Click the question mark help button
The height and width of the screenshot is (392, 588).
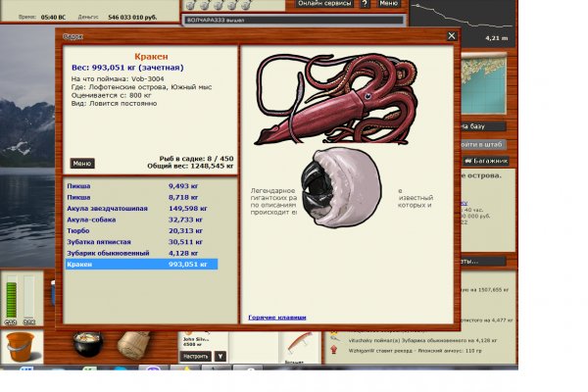[x=365, y=4]
